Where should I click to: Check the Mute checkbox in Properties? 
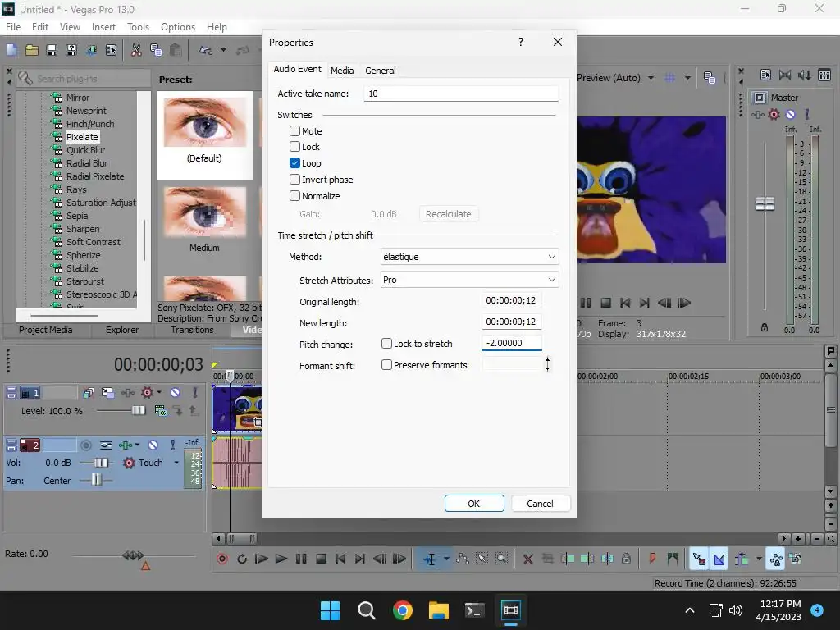coord(294,130)
